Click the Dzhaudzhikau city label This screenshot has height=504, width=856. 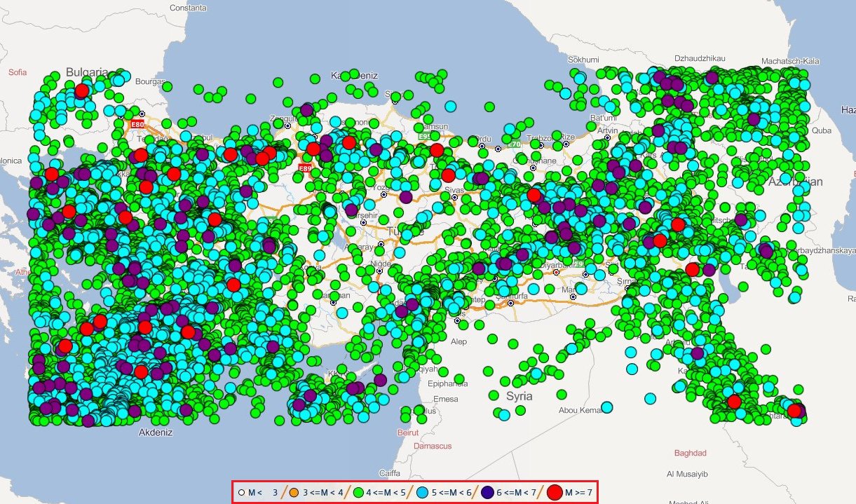click(x=699, y=58)
